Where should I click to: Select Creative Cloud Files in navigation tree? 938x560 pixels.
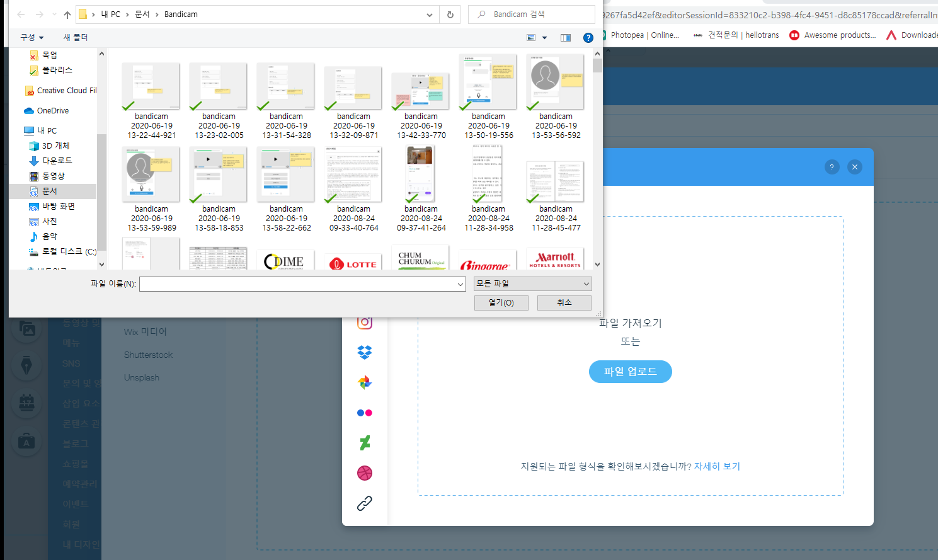point(60,91)
